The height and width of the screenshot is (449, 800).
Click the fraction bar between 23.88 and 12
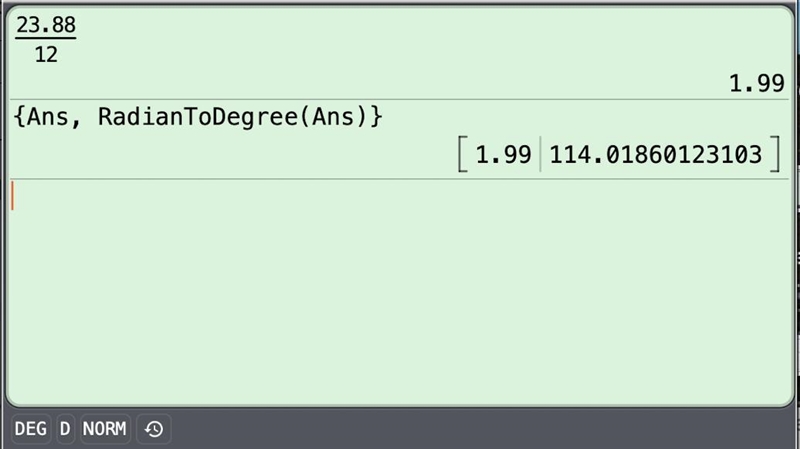point(46,38)
